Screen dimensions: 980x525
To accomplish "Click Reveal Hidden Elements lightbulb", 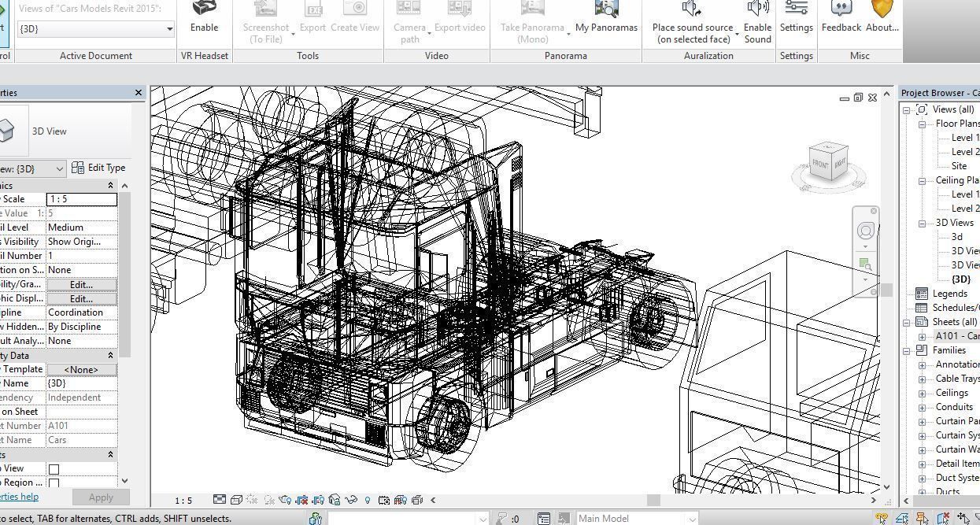I will pos(368,500).
